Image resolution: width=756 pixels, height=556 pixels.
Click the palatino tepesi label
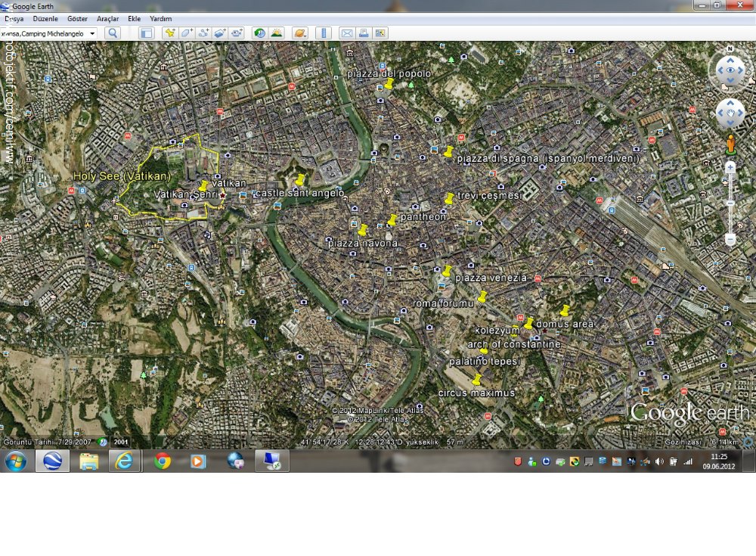click(485, 362)
